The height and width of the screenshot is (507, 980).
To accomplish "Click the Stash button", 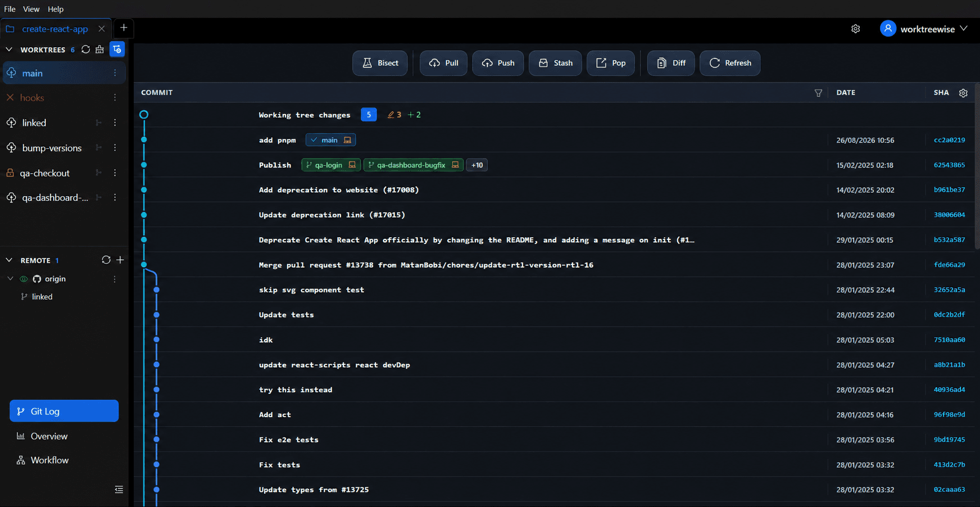I will coord(555,63).
